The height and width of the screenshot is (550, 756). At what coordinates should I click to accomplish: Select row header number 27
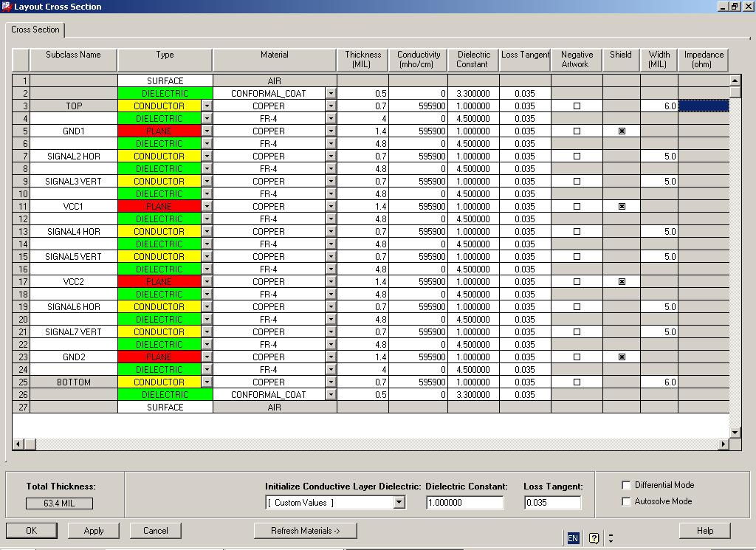(x=21, y=407)
